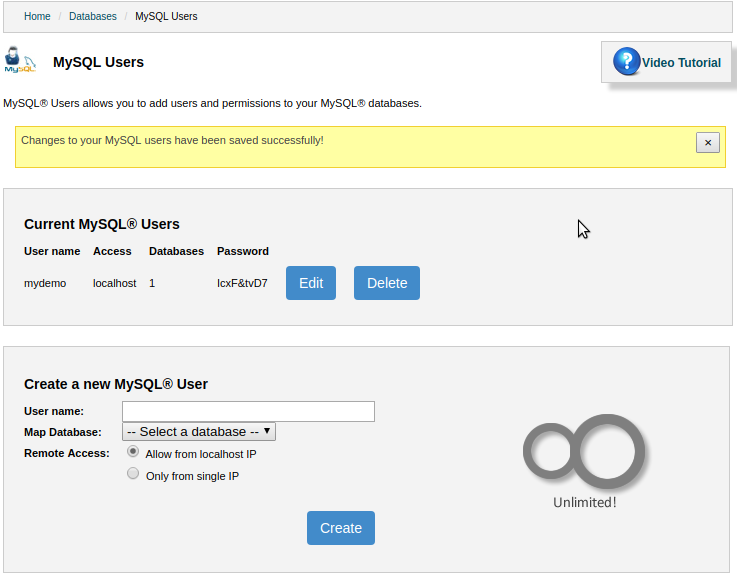737x583 pixels.
Task: Dismiss the success notification with the x button
Action: [707, 142]
